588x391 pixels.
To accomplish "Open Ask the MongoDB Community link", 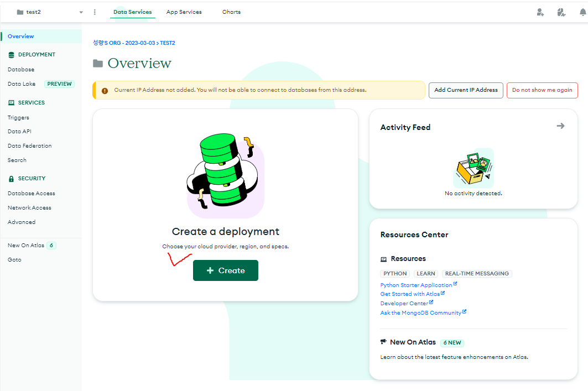I will click(421, 313).
